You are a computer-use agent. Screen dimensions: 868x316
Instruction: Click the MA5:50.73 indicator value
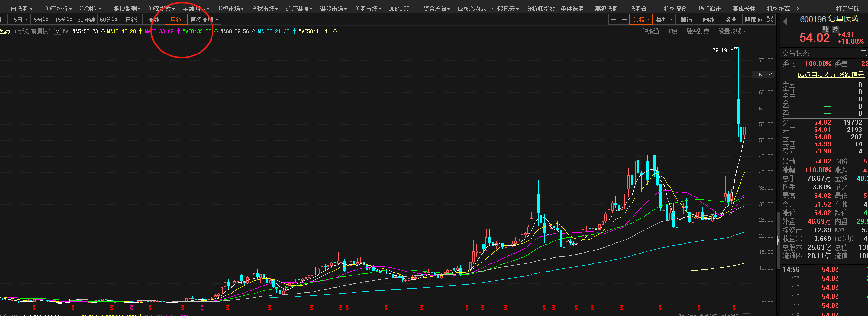tap(85, 31)
